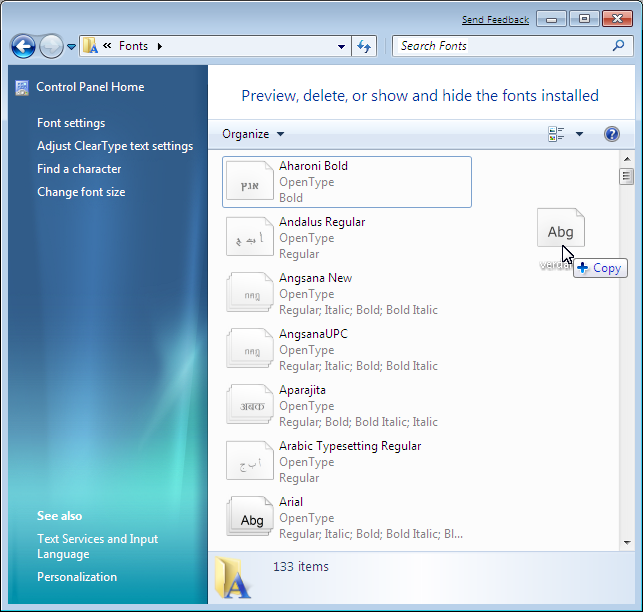Click the blue Help icon
The width and height of the screenshot is (643, 612).
611,134
